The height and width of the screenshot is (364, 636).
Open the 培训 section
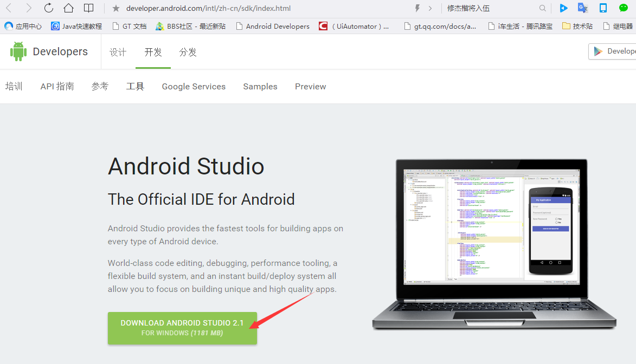(14, 86)
